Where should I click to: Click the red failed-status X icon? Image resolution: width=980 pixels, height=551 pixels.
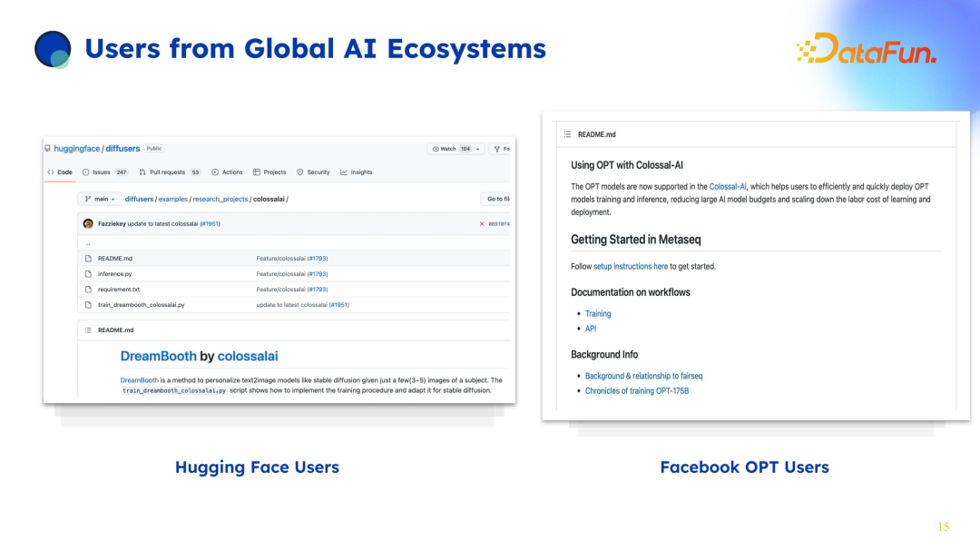[482, 224]
